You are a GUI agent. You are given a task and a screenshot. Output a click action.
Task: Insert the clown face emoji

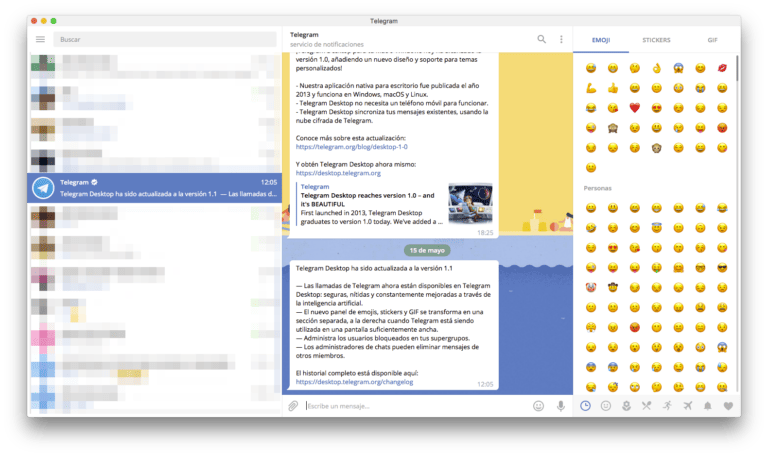pos(591,288)
